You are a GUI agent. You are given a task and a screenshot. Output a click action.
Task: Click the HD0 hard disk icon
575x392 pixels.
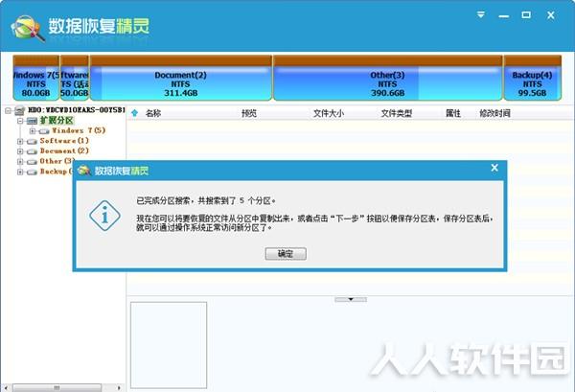[x=19, y=110]
